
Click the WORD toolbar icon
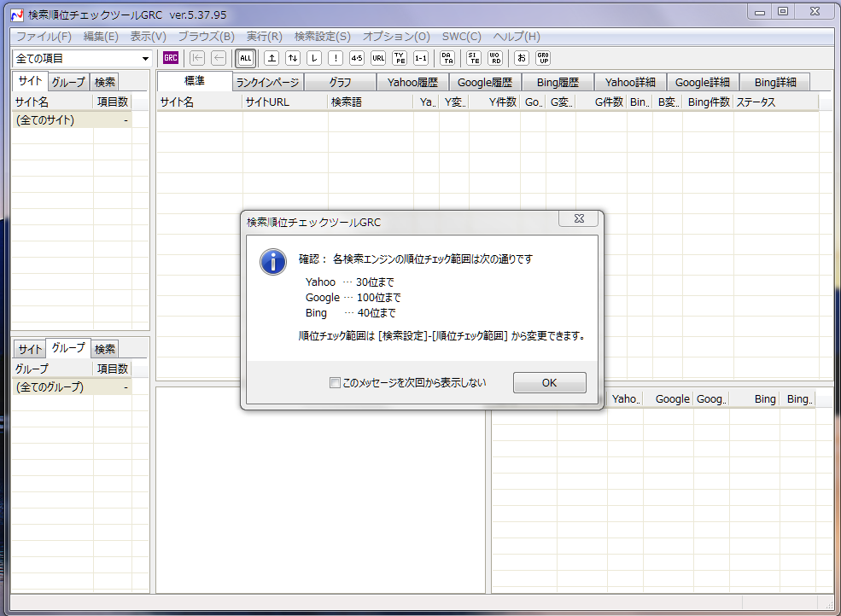[495, 58]
